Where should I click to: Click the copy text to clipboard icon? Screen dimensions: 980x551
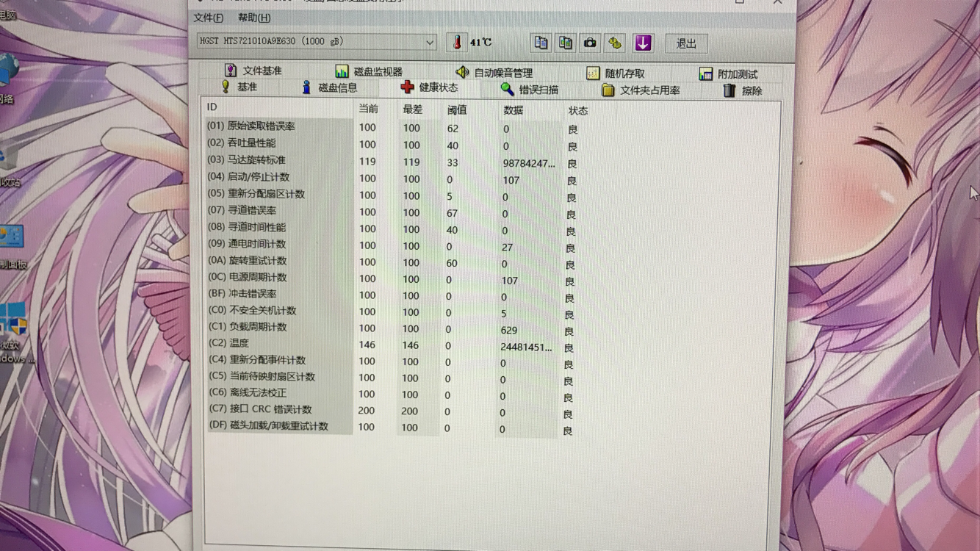(541, 43)
